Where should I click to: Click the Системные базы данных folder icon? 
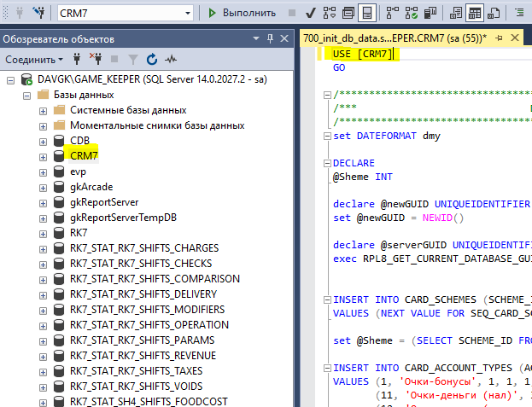click(x=60, y=110)
